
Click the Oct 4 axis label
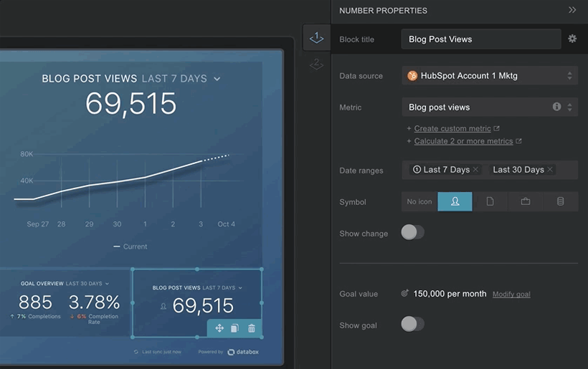226,224
